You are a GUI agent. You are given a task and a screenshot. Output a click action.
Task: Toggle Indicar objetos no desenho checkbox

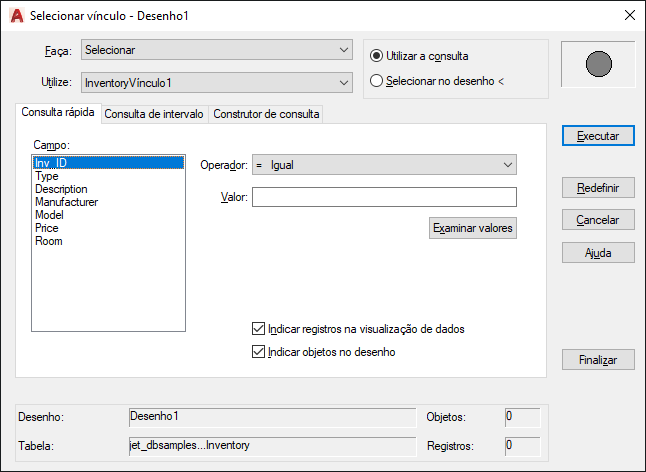258,352
